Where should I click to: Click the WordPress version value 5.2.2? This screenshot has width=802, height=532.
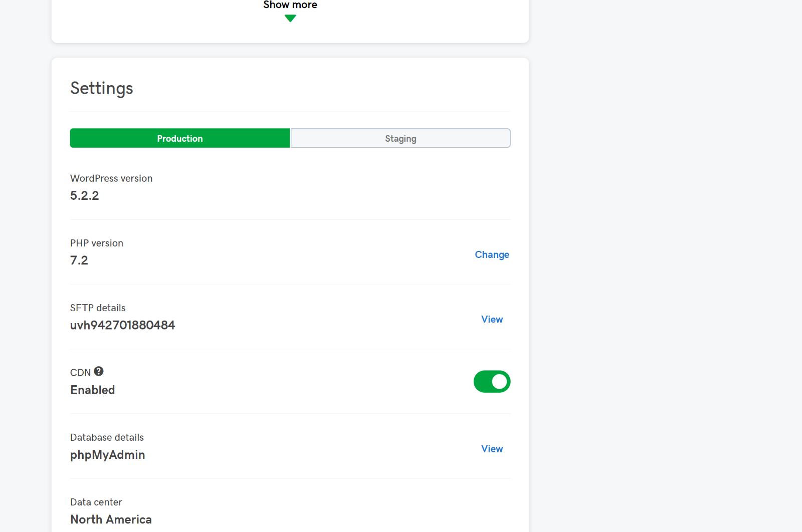click(x=85, y=195)
